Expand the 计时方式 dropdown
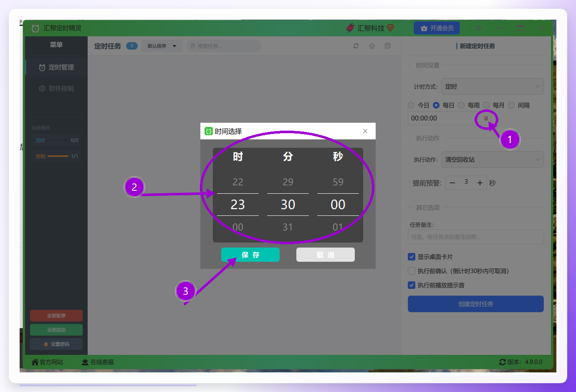Viewport: 576px width, 392px height. (x=493, y=86)
